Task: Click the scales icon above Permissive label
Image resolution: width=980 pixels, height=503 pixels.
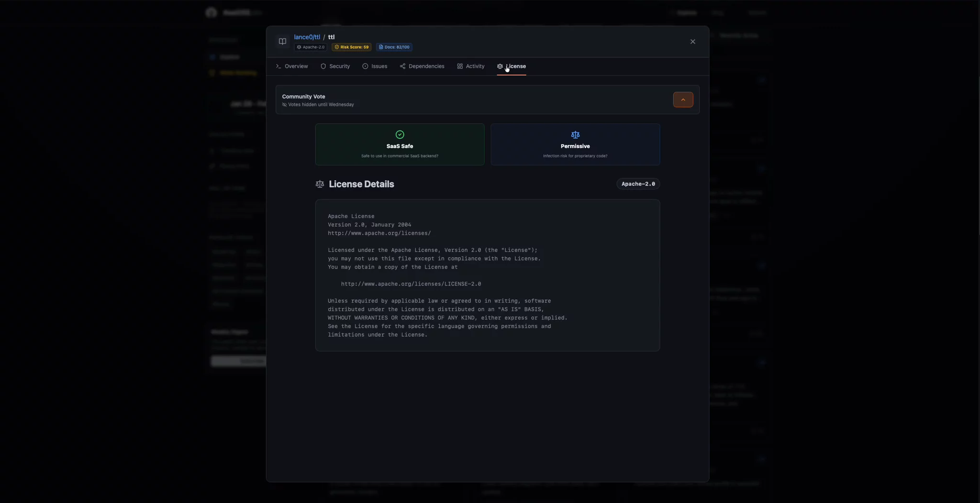Action: pos(575,134)
